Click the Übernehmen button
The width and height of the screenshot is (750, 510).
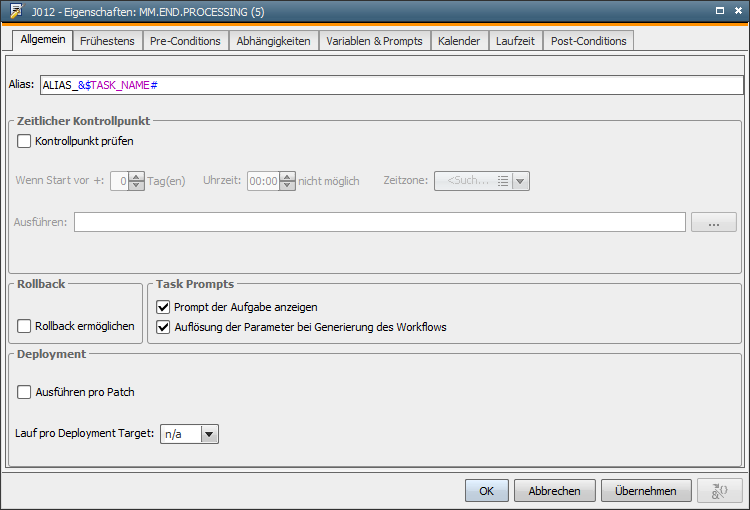coord(645,491)
